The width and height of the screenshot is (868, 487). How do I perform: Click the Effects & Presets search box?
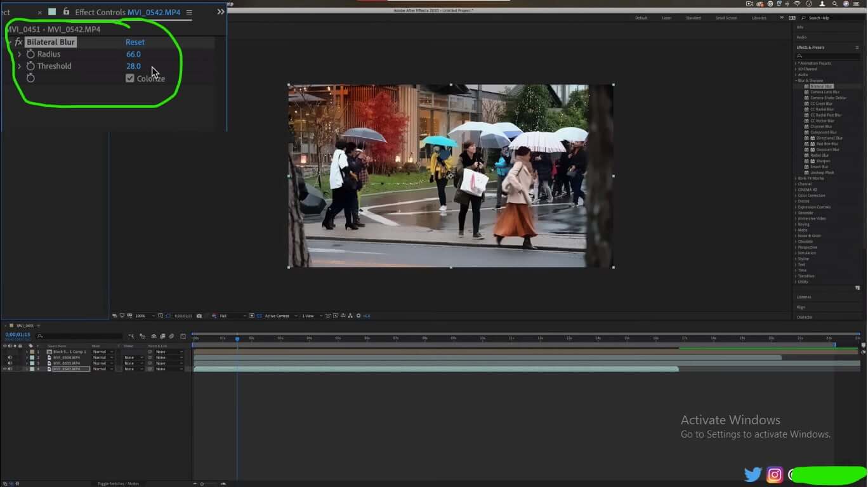tap(828, 56)
